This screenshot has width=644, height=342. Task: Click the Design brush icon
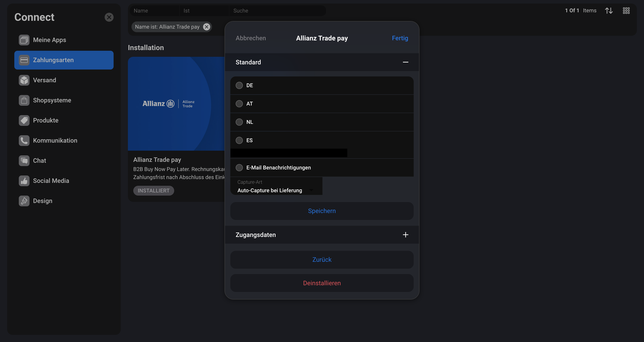pos(24,201)
